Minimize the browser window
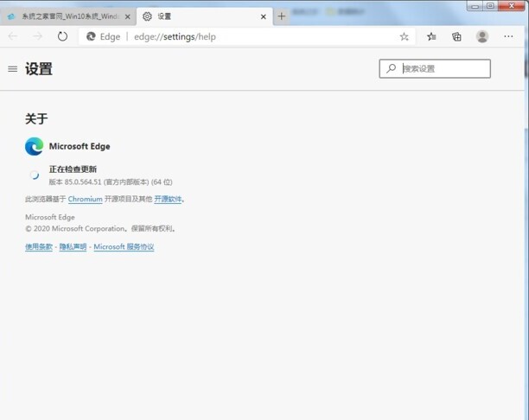The image size is (529, 420). click(x=475, y=6)
